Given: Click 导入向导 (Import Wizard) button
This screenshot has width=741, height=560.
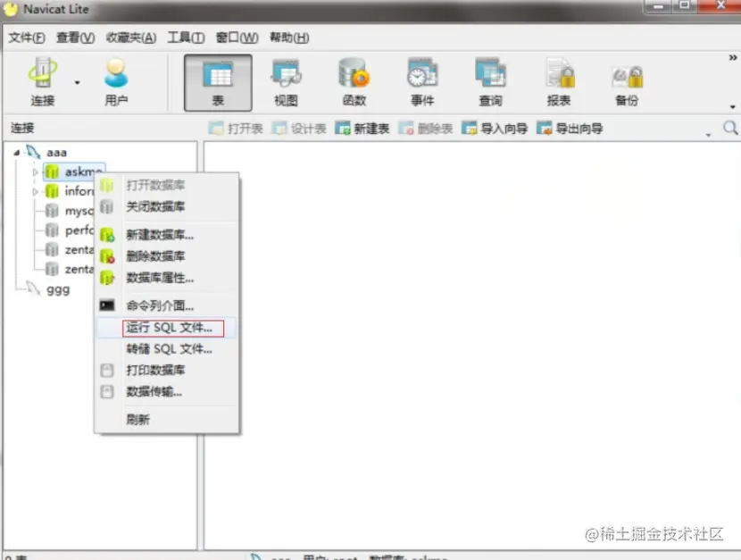Looking at the screenshot, I should pos(495,128).
